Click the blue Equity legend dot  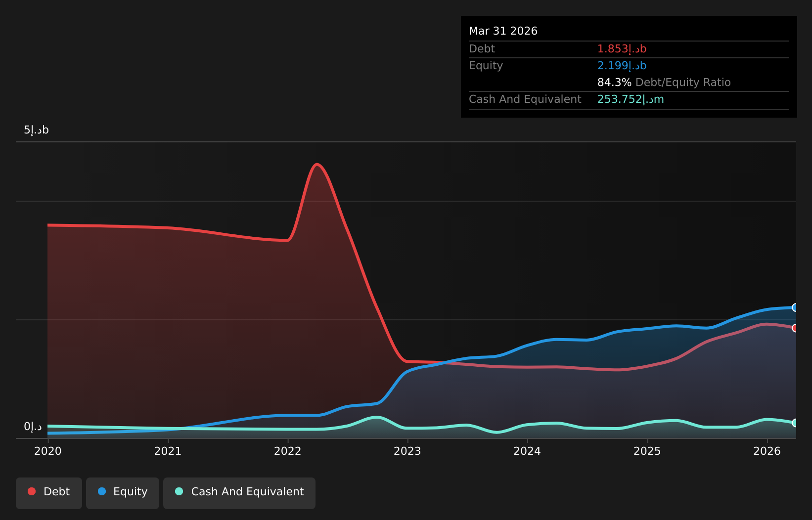click(102, 491)
